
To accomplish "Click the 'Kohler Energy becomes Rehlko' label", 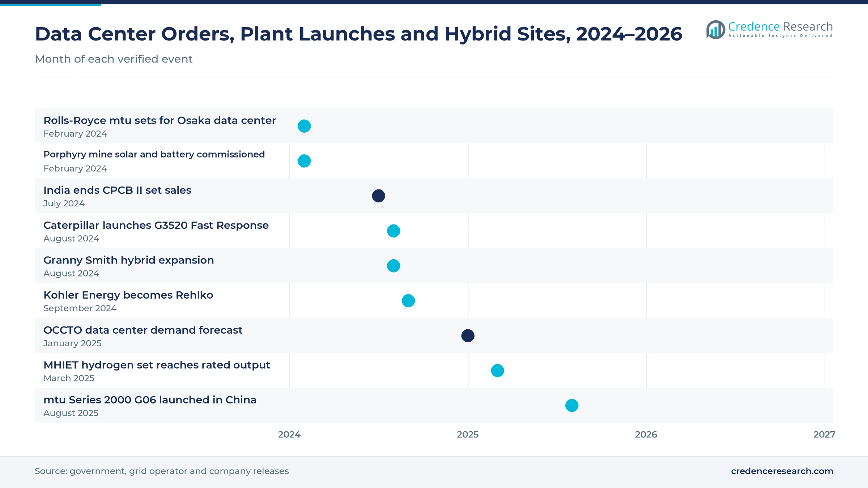I will (128, 295).
